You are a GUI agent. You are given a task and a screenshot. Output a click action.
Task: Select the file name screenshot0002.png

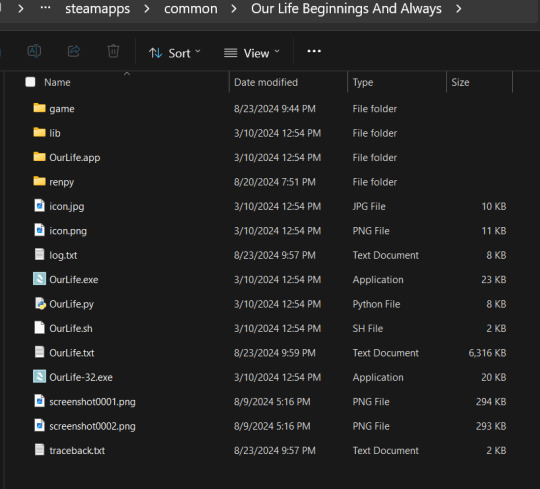point(92,427)
